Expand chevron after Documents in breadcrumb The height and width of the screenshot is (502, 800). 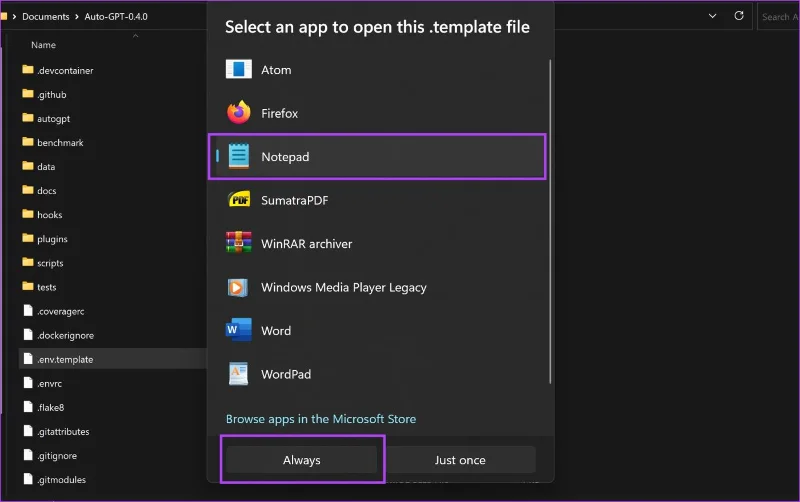tap(77, 16)
